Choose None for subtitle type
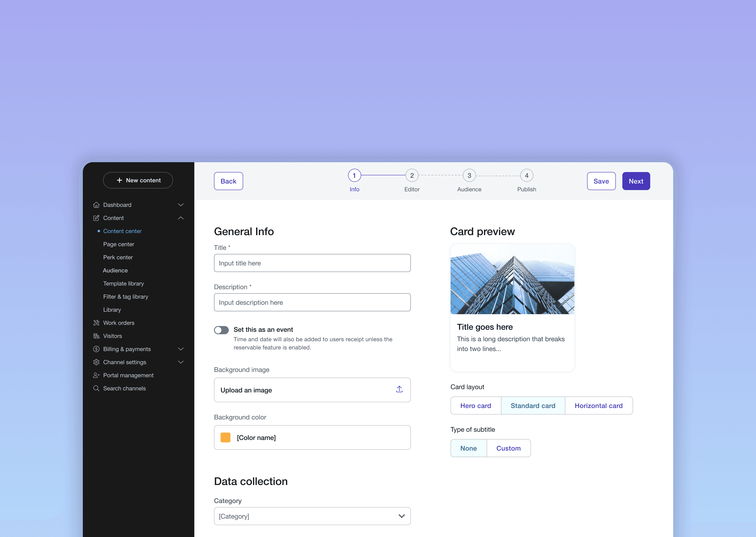The height and width of the screenshot is (537, 756). pos(468,448)
